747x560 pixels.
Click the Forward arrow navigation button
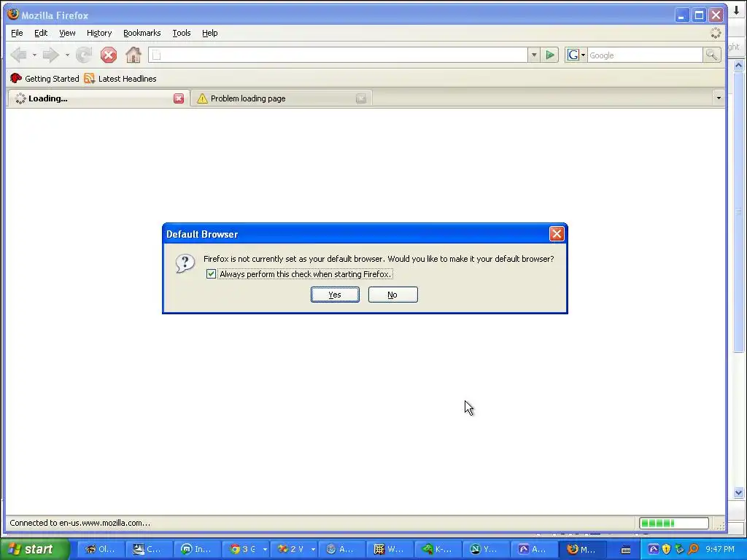click(x=50, y=55)
